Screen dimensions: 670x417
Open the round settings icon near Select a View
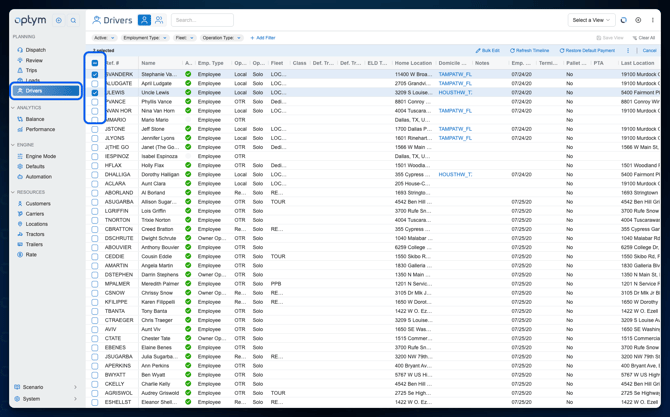pos(638,20)
